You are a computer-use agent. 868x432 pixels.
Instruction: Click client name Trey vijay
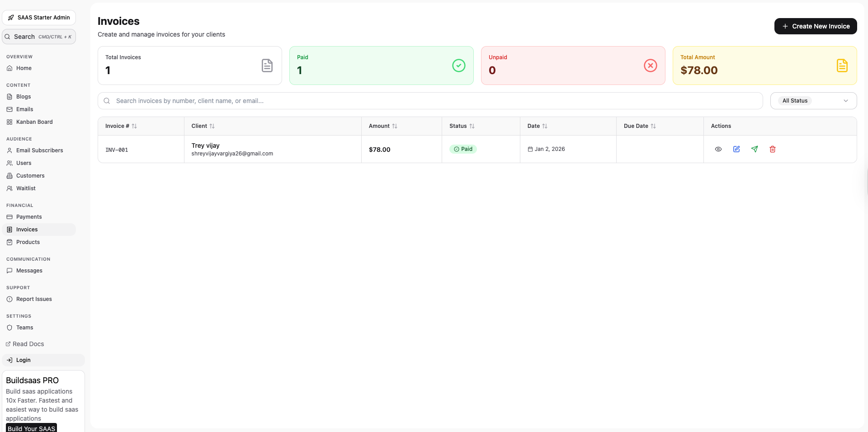pos(205,146)
